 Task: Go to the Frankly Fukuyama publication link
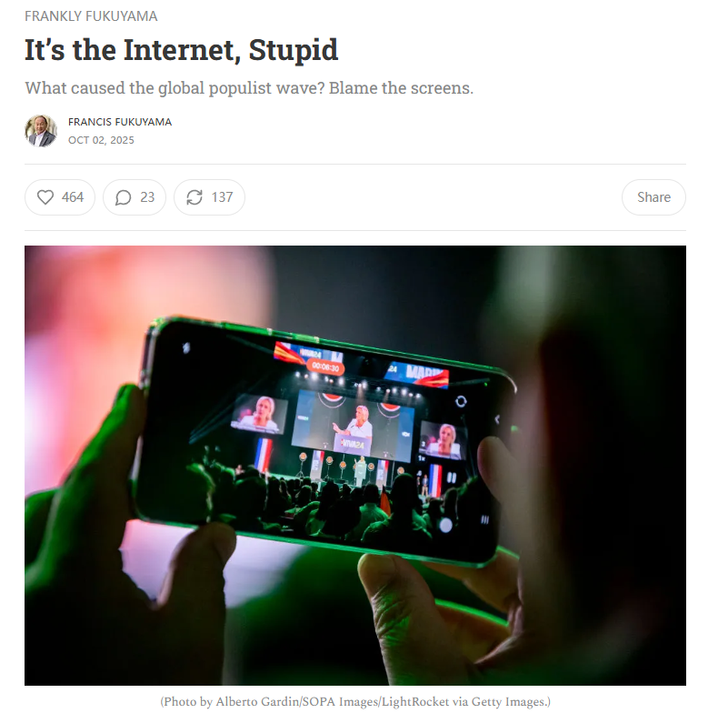click(x=91, y=16)
